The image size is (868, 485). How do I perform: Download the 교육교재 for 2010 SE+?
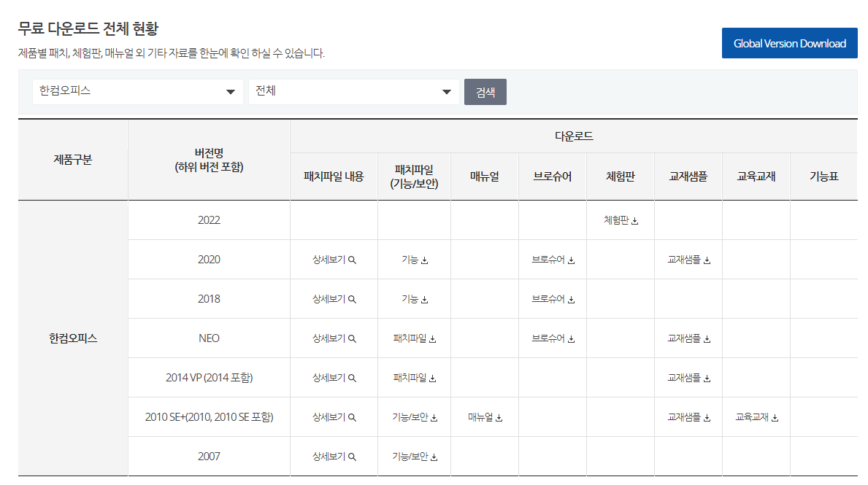click(756, 417)
